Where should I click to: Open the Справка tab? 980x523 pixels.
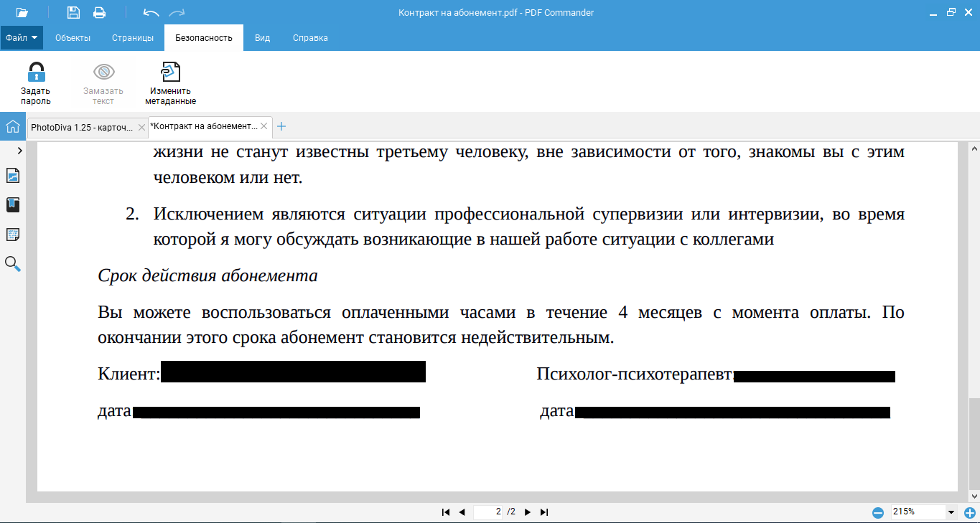310,38
